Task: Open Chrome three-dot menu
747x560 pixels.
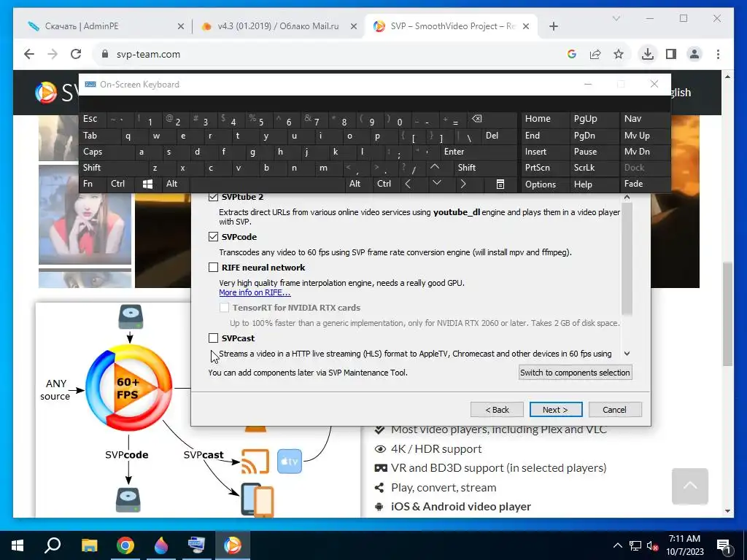Action: point(718,54)
